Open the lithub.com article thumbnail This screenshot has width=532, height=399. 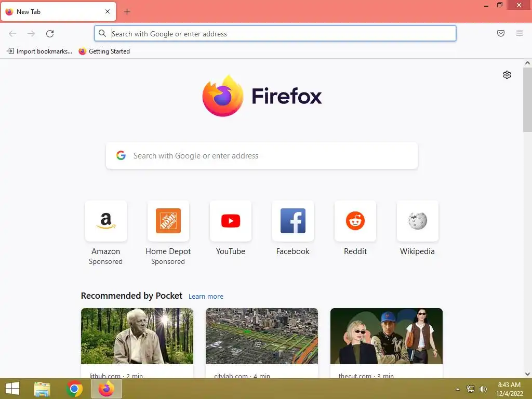click(x=137, y=336)
